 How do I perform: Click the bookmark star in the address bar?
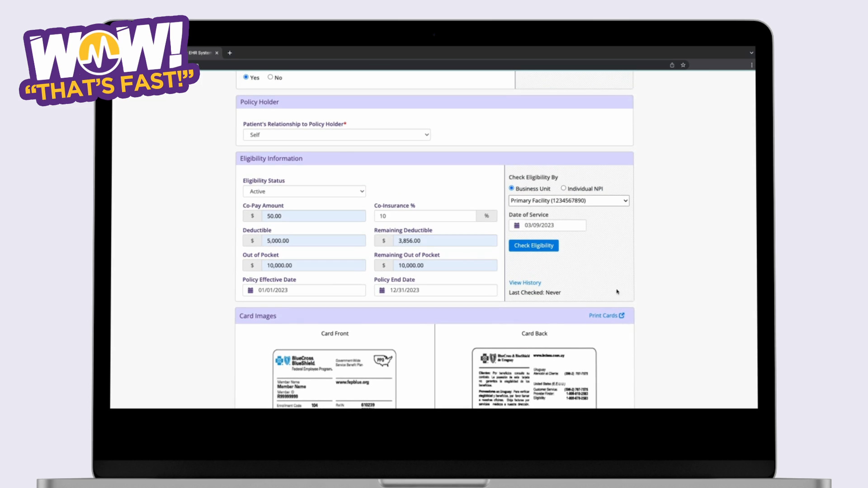coord(683,65)
